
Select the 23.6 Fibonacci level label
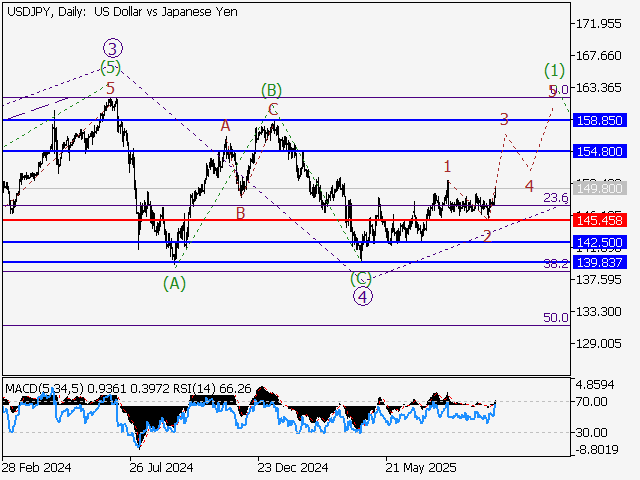(555, 198)
